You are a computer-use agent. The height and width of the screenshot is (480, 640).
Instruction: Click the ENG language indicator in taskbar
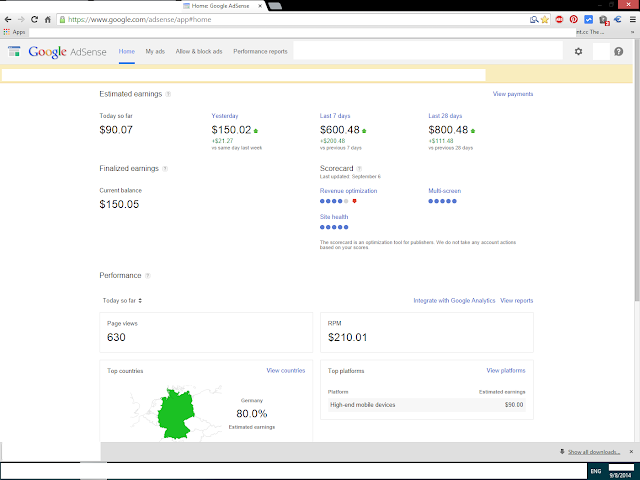(596, 471)
